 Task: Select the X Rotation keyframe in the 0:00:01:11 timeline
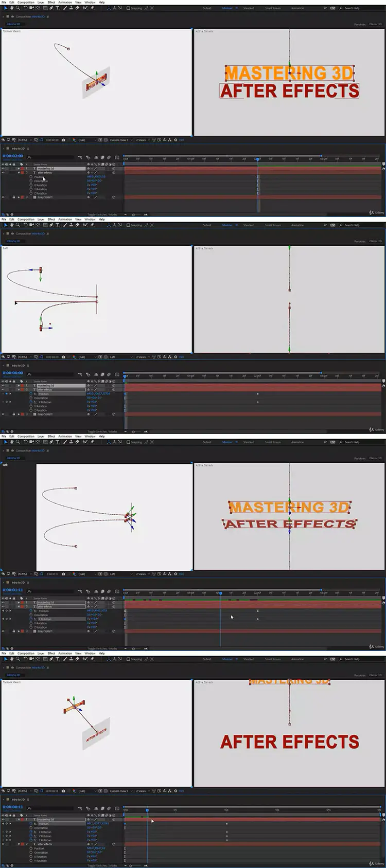pos(257,619)
